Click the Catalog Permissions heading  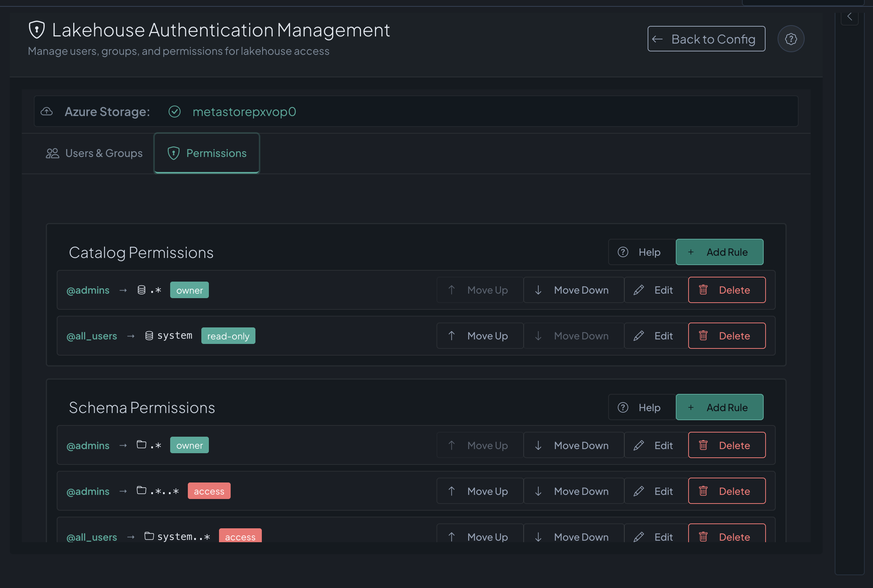pos(141,253)
